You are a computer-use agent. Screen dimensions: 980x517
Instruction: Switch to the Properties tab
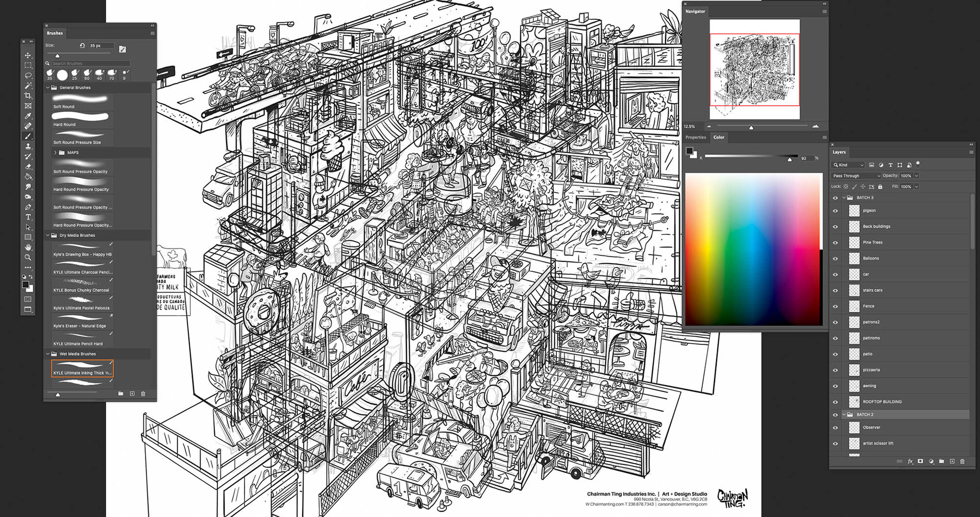(x=696, y=137)
